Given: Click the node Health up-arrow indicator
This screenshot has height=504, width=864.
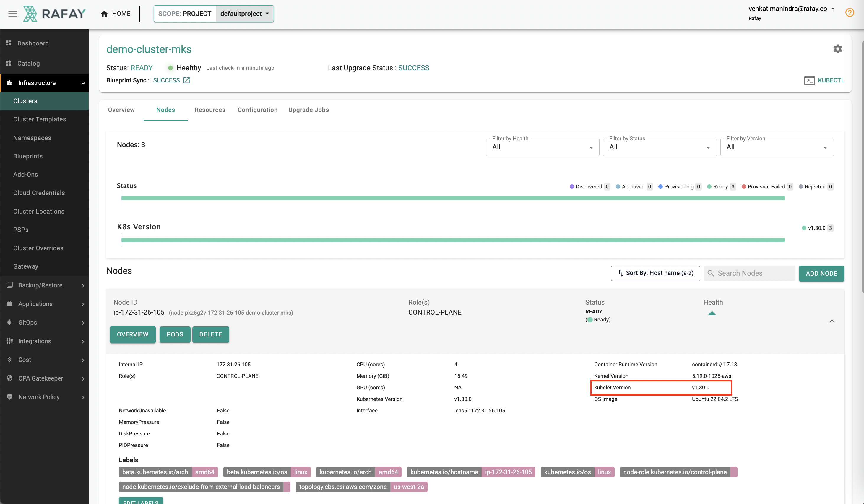Looking at the screenshot, I should [x=712, y=313].
